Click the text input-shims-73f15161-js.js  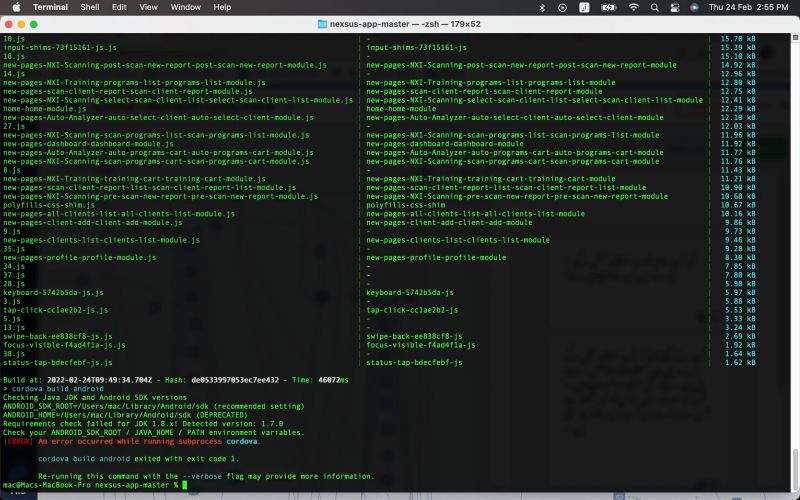(60, 47)
